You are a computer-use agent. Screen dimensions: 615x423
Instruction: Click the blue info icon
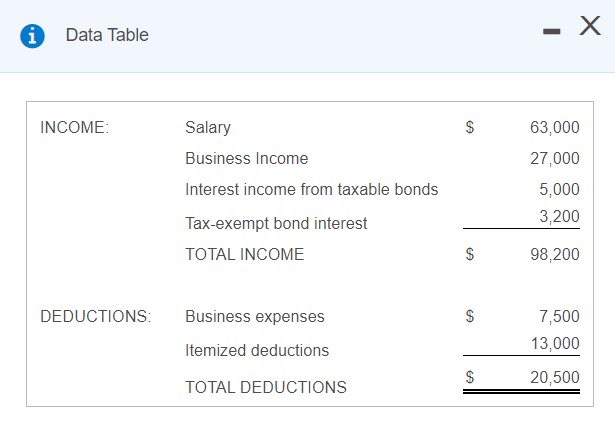pyautogui.click(x=32, y=36)
